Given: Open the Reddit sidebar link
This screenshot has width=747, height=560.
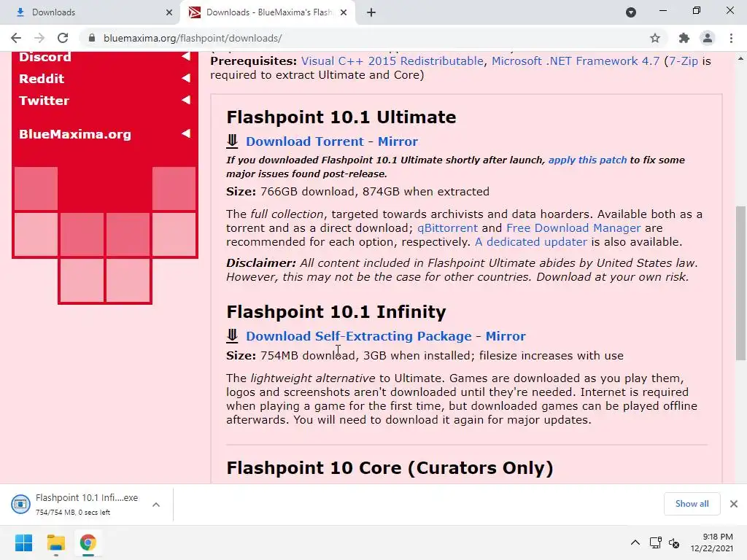Looking at the screenshot, I should tap(42, 79).
